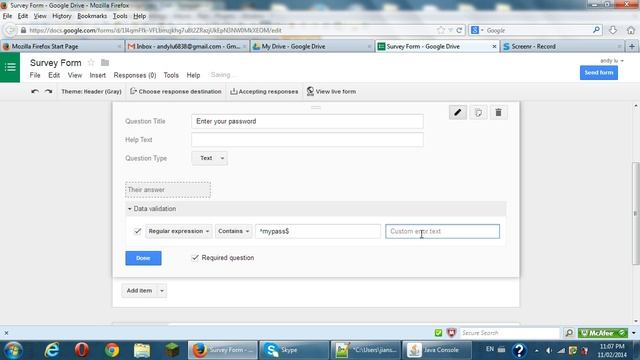Screen dimensions: 640x360
Task: Open the andy lu account dropdown
Action: click(x=612, y=61)
